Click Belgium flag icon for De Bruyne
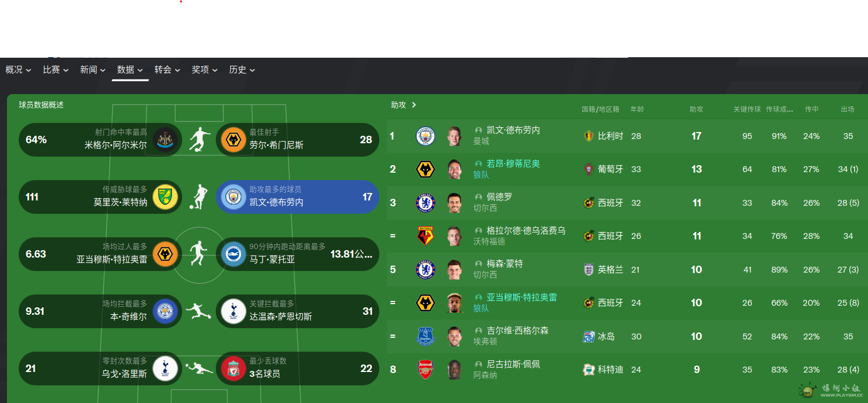The image size is (868, 403). click(x=589, y=136)
